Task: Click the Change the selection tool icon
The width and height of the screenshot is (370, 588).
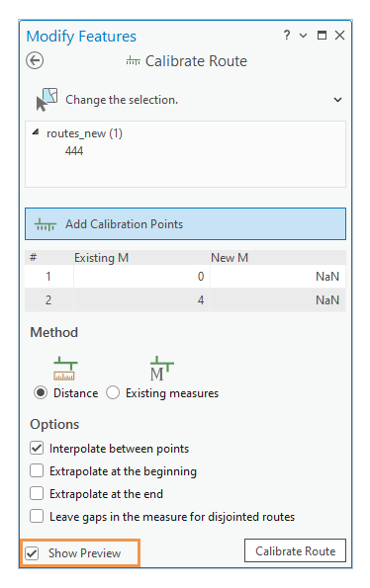Action: [46, 100]
